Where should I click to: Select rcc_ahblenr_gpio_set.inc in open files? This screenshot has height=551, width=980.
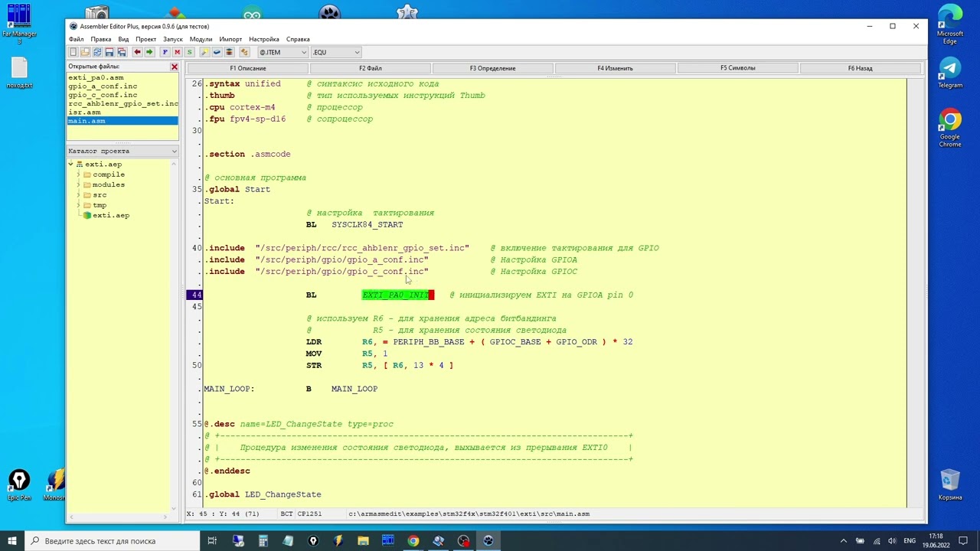pos(122,103)
